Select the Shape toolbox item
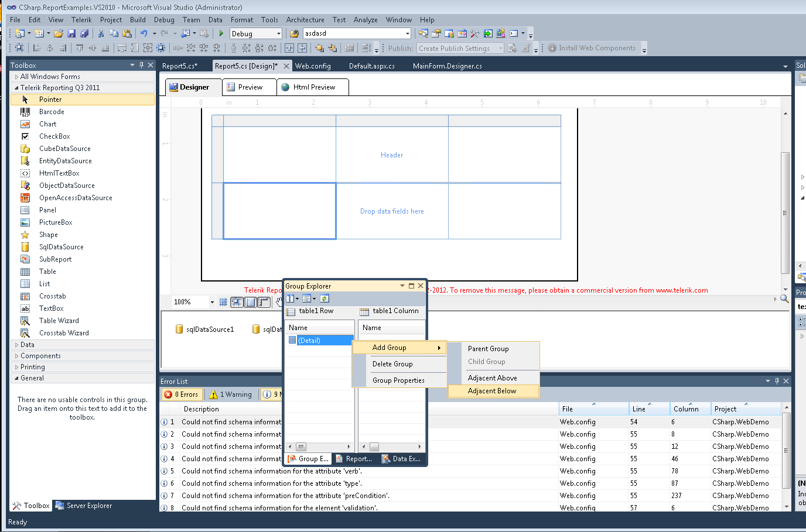The width and height of the screenshot is (806, 532). click(83, 235)
